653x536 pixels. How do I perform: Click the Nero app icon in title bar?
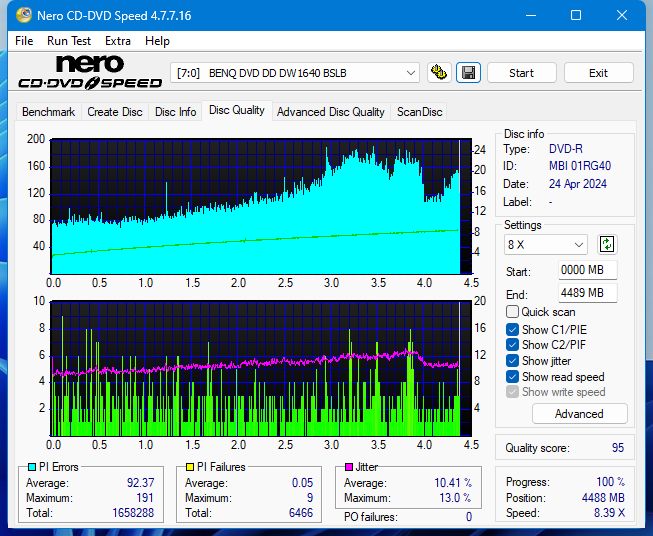(x=24, y=15)
